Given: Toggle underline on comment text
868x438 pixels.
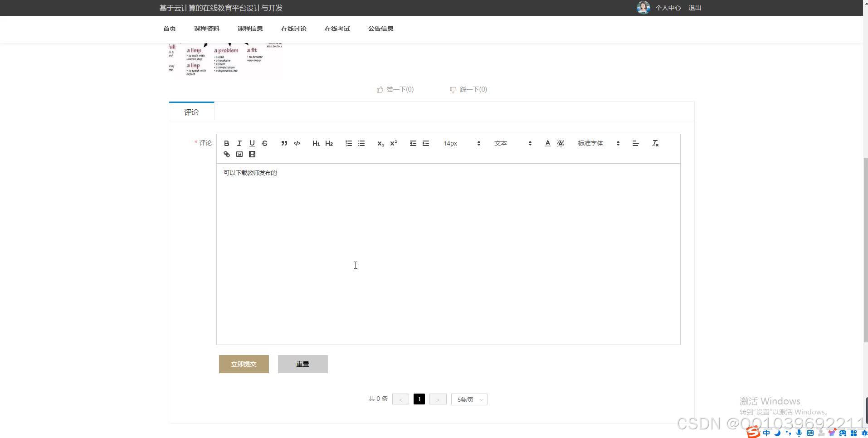Looking at the screenshot, I should tap(252, 143).
